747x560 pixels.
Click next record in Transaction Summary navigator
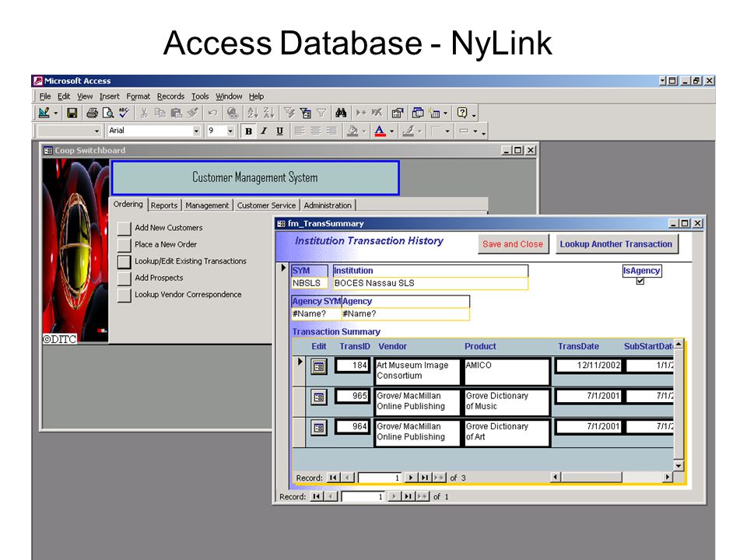tap(410, 478)
